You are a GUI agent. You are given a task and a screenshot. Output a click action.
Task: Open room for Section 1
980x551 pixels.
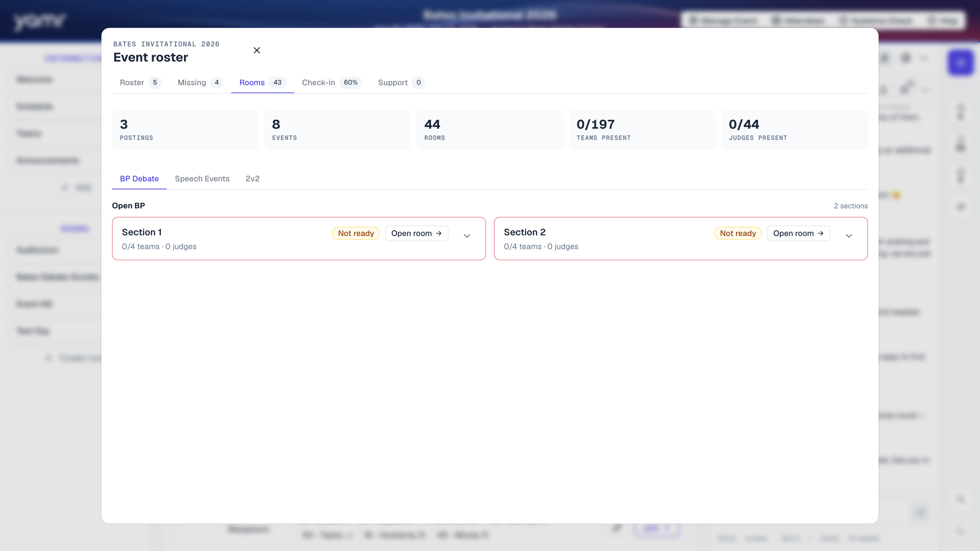417,233
